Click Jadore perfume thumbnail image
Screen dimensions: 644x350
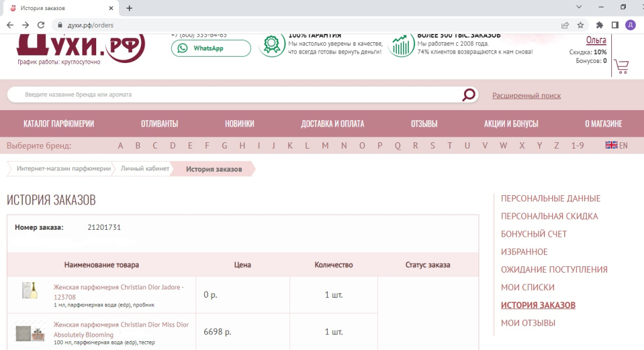(30, 290)
